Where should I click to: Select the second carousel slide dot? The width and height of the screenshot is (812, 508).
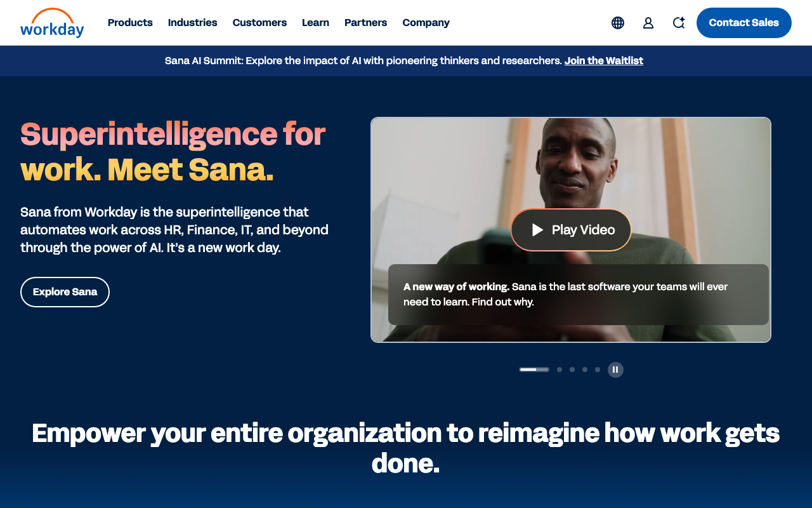point(560,370)
